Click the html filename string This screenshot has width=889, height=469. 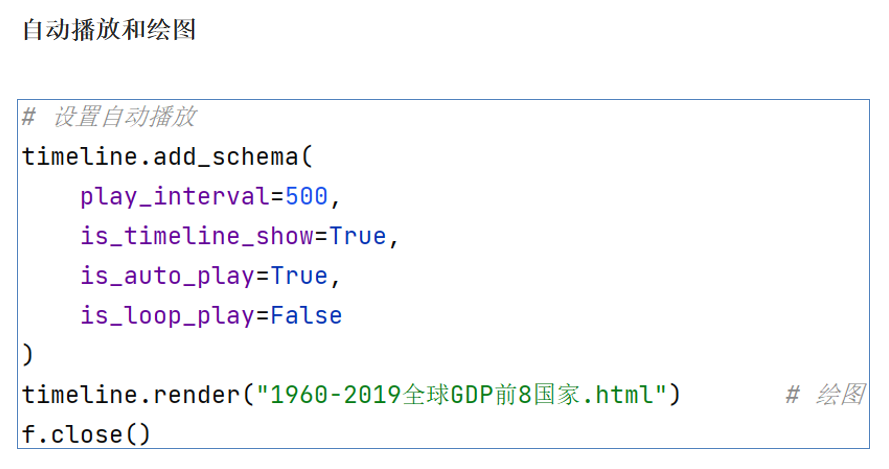(x=461, y=395)
